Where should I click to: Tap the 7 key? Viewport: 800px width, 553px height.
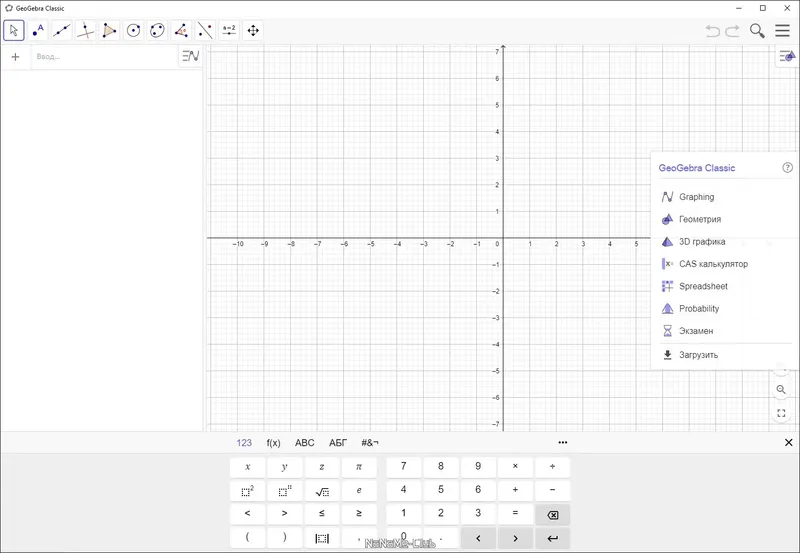(x=404, y=467)
